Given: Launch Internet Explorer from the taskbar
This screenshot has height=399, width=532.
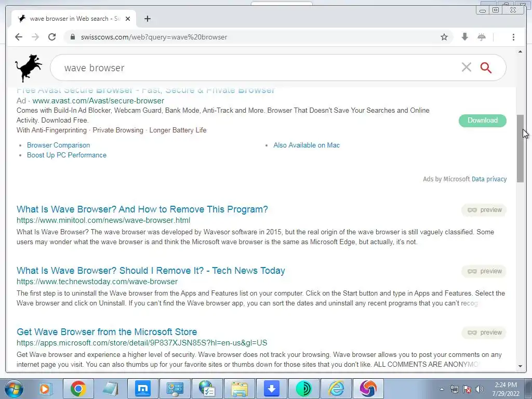Looking at the screenshot, I should coord(336,389).
